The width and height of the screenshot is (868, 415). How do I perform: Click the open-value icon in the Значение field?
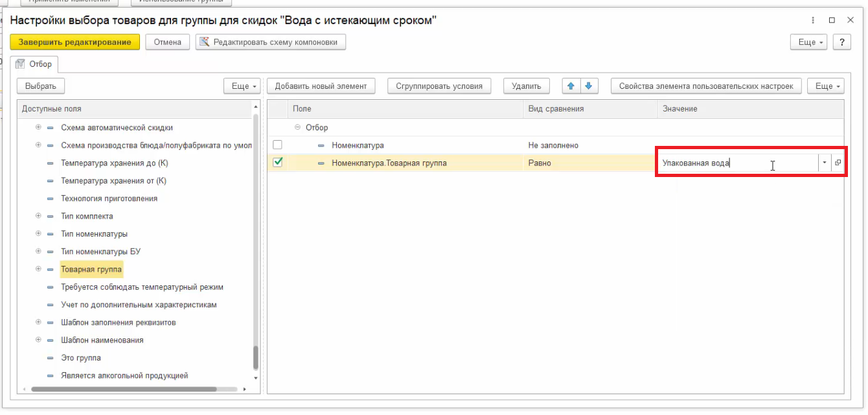[838, 163]
